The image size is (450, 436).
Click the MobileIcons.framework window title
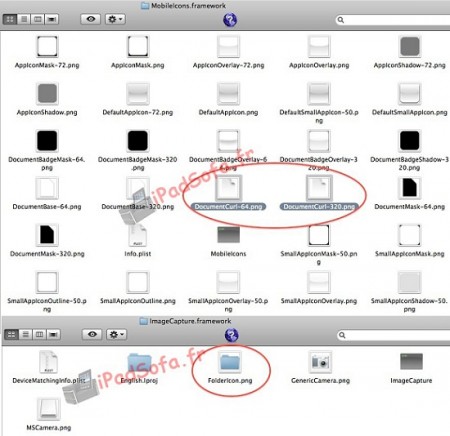(188, 6)
